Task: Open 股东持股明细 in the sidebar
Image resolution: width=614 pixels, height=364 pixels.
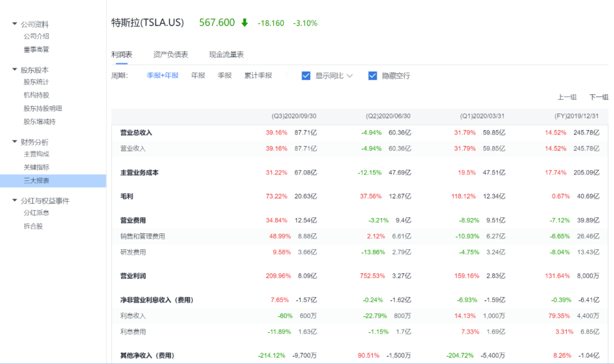Action: [43, 108]
